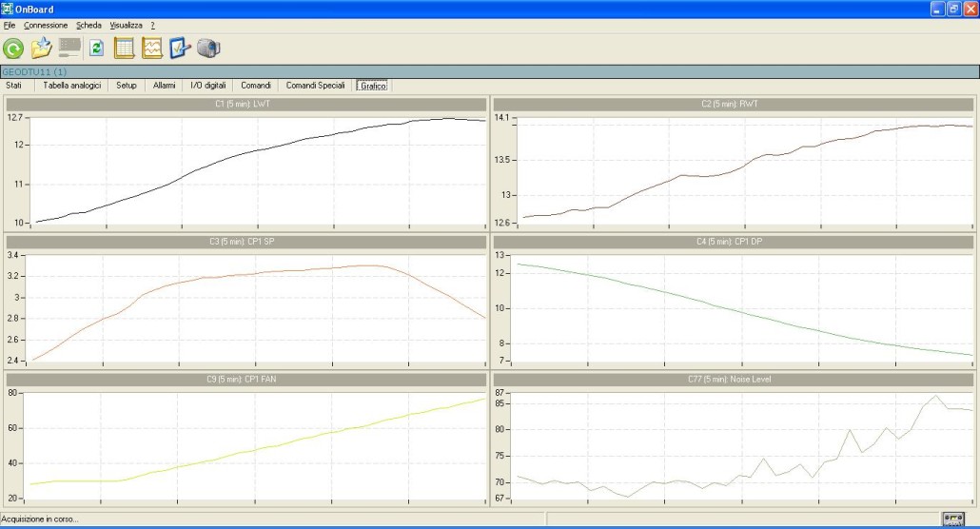Open the File menu

pyautogui.click(x=10, y=25)
